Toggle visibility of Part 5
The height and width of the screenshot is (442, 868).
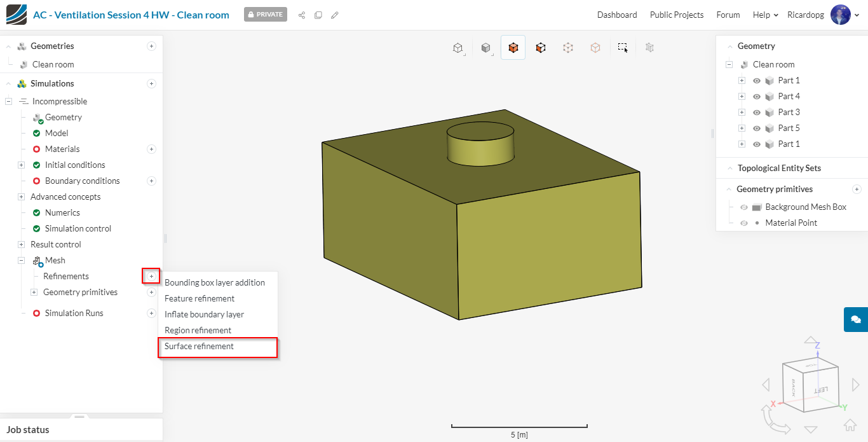tap(757, 128)
